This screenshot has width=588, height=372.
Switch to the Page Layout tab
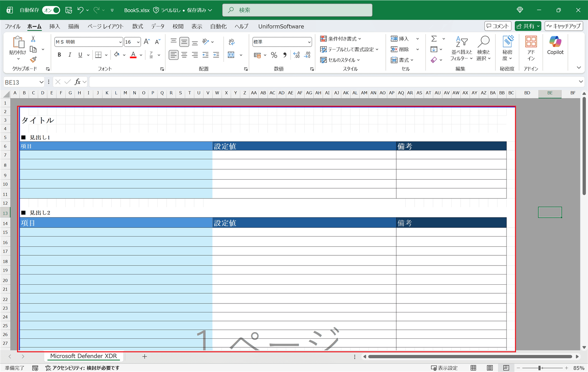(105, 26)
